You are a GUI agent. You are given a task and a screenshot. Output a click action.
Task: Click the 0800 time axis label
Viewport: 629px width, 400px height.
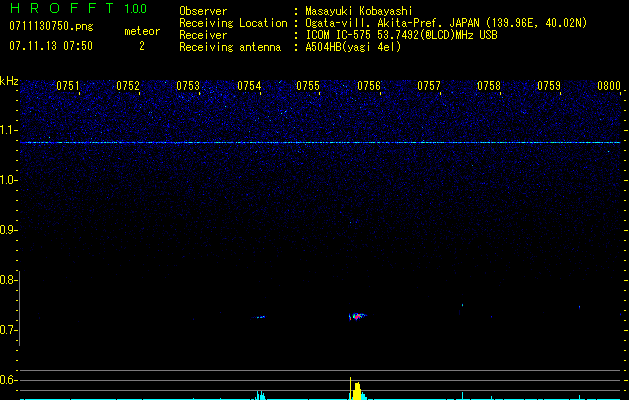click(609, 86)
